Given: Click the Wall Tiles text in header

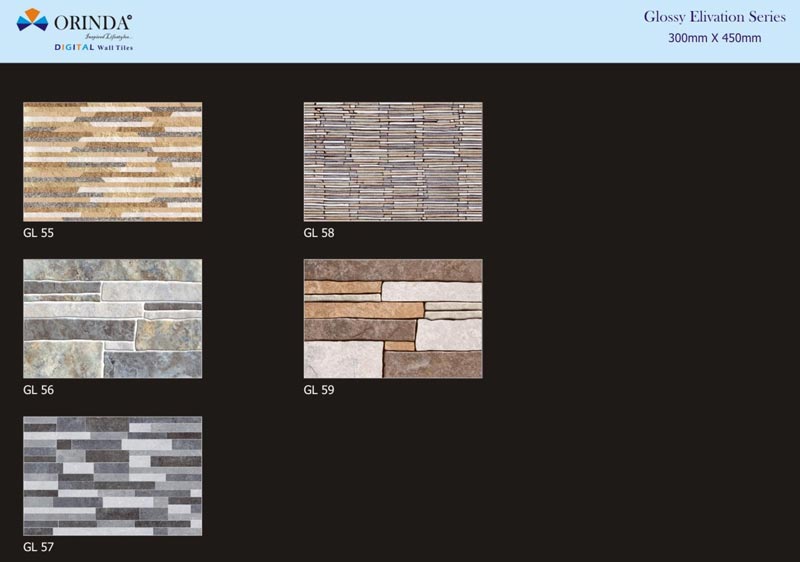Looking at the screenshot, I should tap(115, 47).
